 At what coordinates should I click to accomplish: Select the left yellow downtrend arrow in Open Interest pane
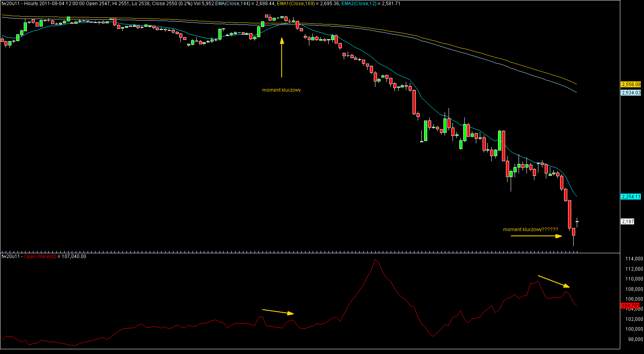pyautogui.click(x=278, y=312)
